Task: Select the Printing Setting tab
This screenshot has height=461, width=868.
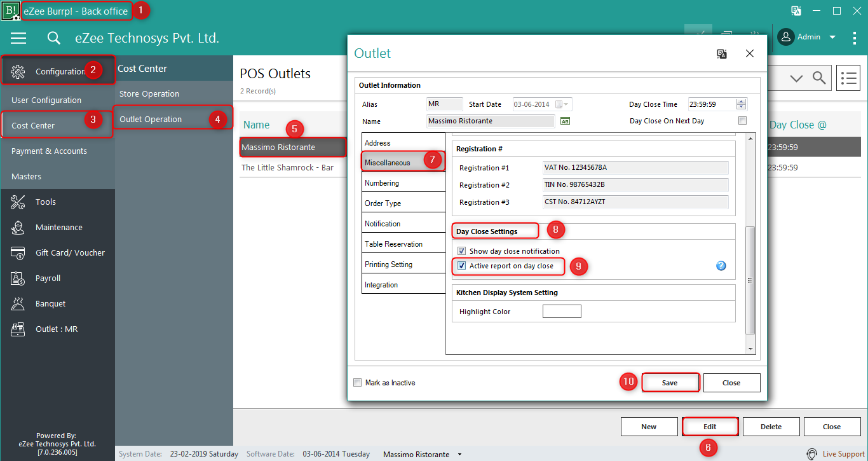Action: (x=403, y=265)
